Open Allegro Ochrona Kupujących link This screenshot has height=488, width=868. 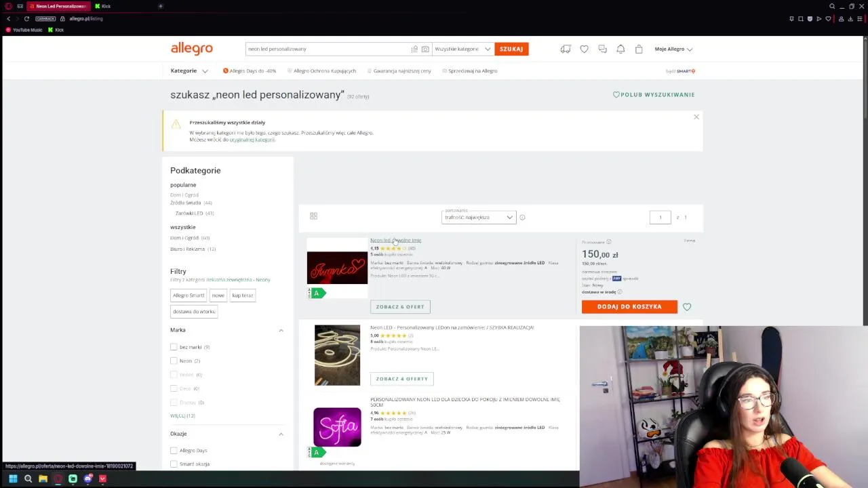[321, 70]
